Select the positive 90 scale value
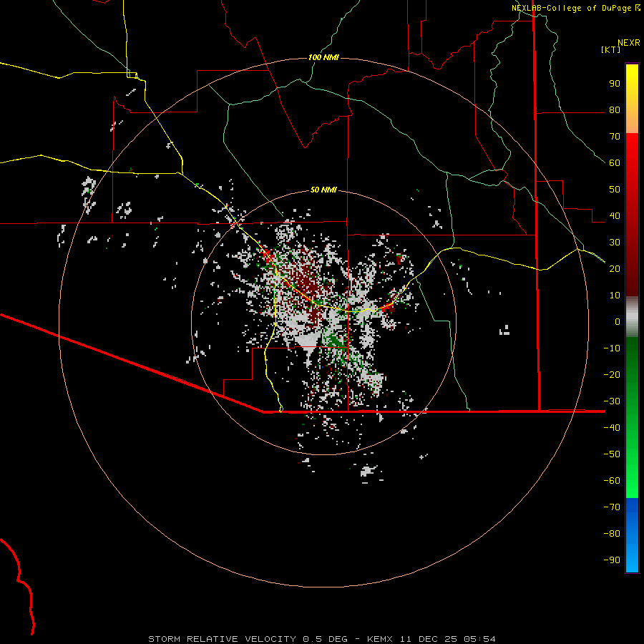This screenshot has width=644, height=644. pyautogui.click(x=615, y=84)
